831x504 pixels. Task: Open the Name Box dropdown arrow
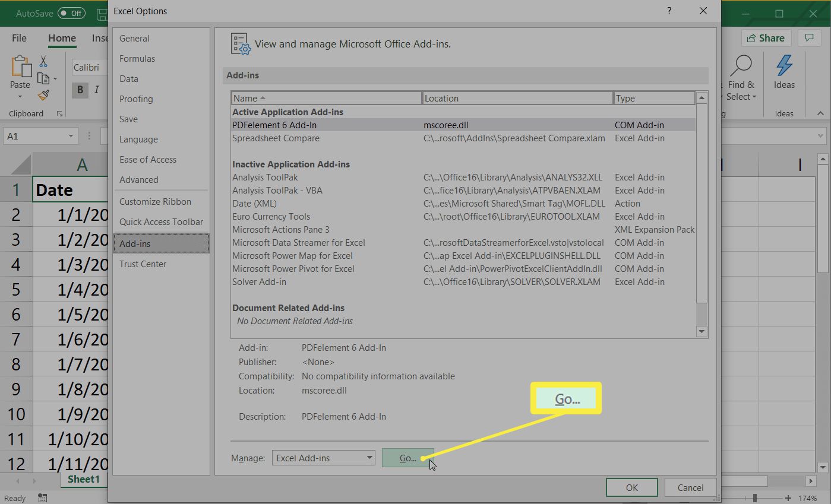click(71, 136)
